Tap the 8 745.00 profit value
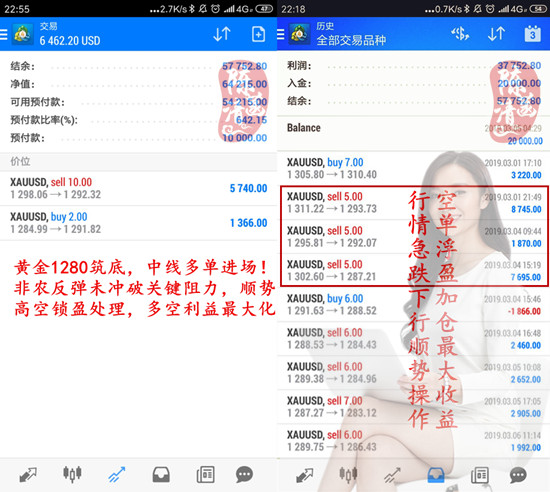The image size is (550, 492). [526, 209]
